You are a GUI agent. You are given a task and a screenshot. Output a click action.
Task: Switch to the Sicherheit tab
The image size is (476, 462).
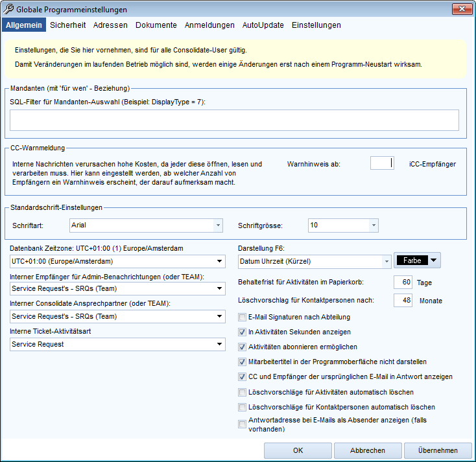pyautogui.click(x=68, y=25)
